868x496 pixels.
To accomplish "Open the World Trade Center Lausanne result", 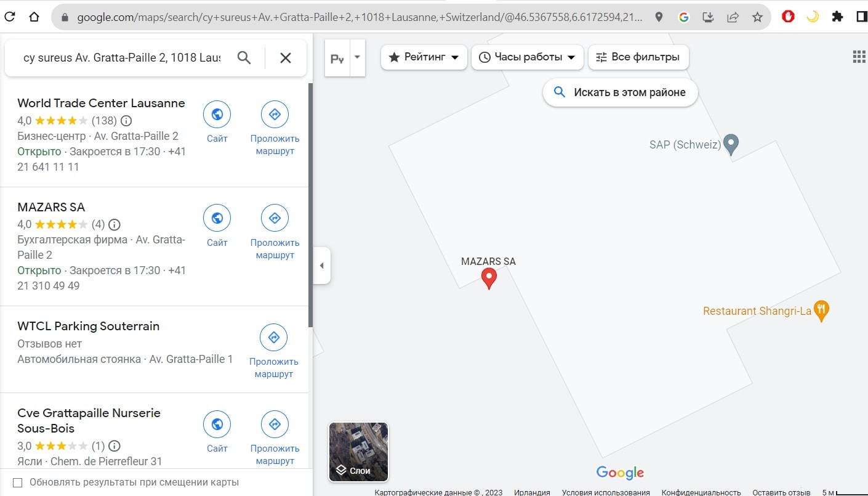I will pos(101,103).
